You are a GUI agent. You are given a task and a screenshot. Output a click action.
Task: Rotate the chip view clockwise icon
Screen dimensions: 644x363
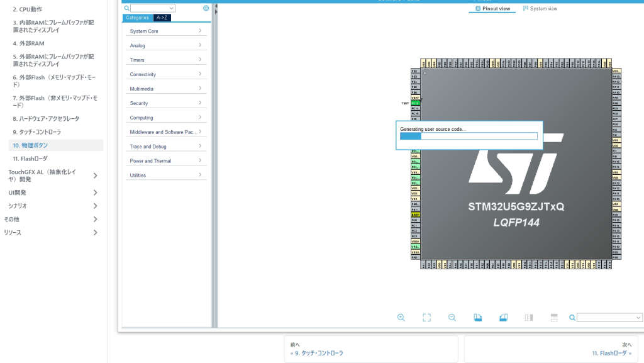(x=478, y=318)
